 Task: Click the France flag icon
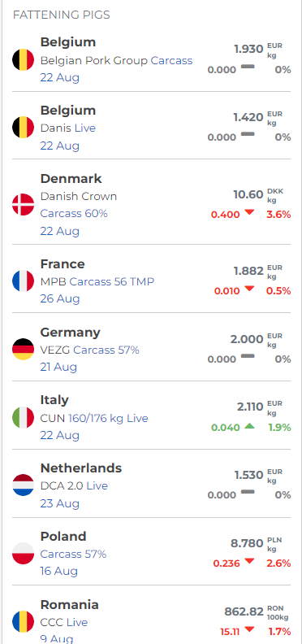[23, 281]
